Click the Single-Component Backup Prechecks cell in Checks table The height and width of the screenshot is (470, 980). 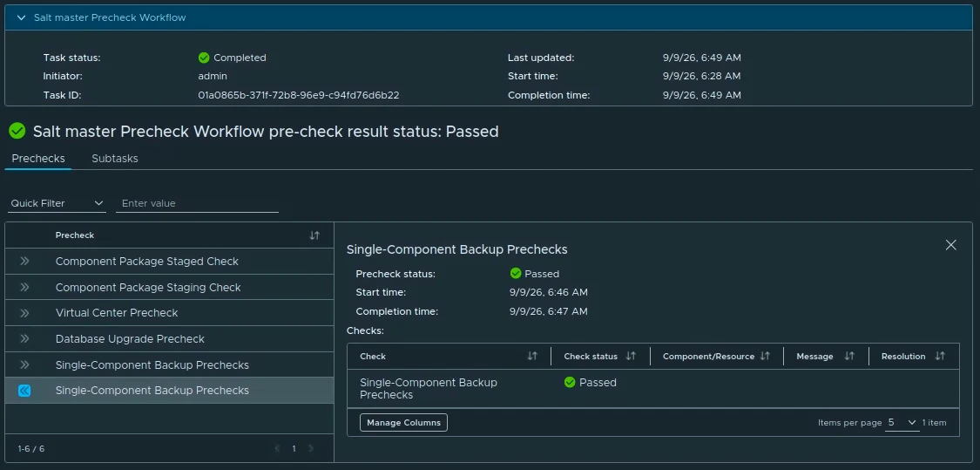(429, 389)
